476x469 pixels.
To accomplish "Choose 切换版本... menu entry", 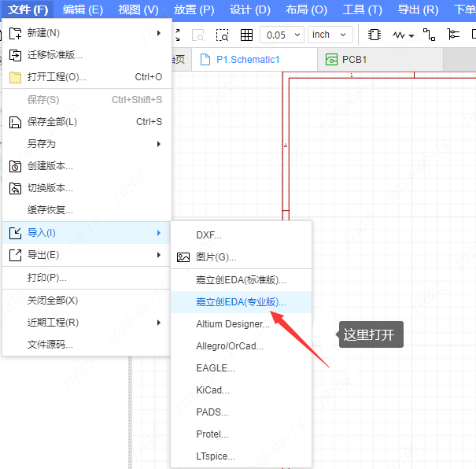I will tap(87, 189).
